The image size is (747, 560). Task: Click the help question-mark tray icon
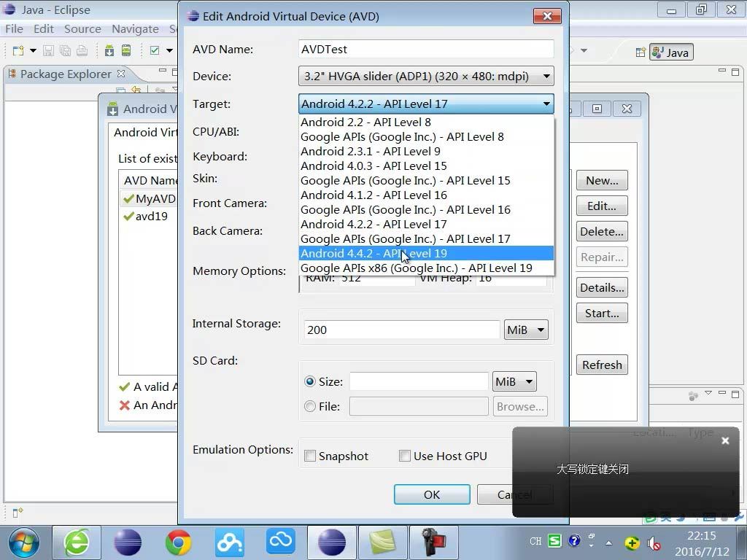pos(575,541)
